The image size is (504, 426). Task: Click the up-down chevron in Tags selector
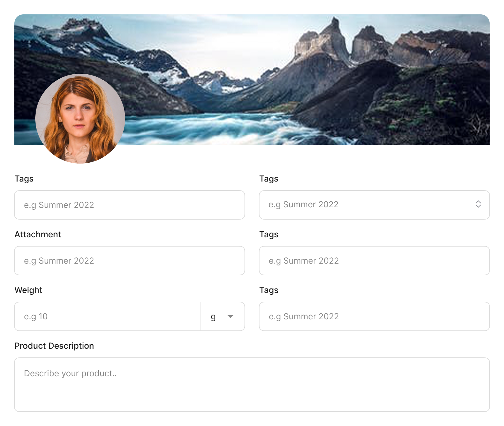(x=479, y=205)
